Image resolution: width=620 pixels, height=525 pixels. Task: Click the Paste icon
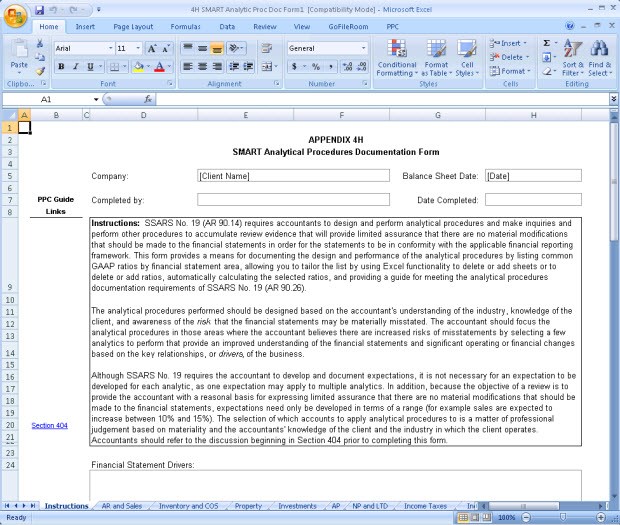(19, 55)
